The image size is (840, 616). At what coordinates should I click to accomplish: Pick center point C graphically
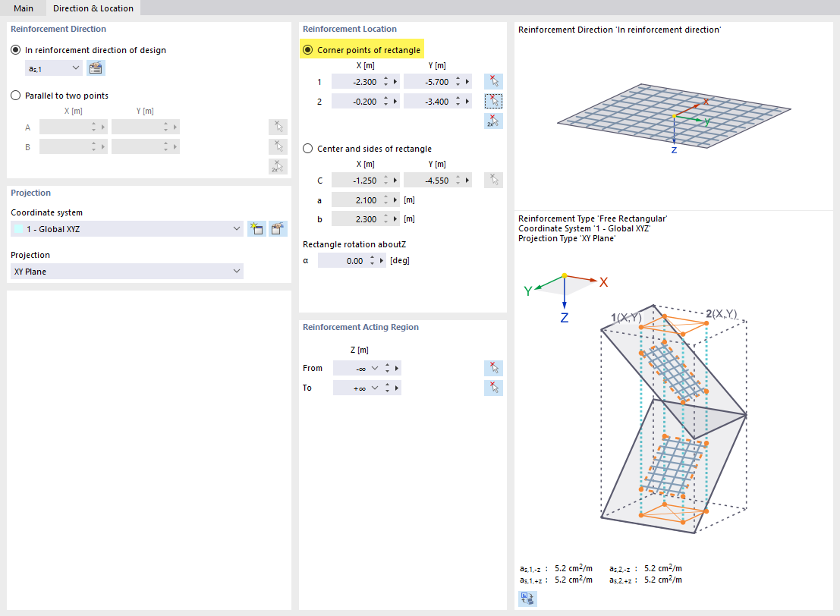[493, 180]
